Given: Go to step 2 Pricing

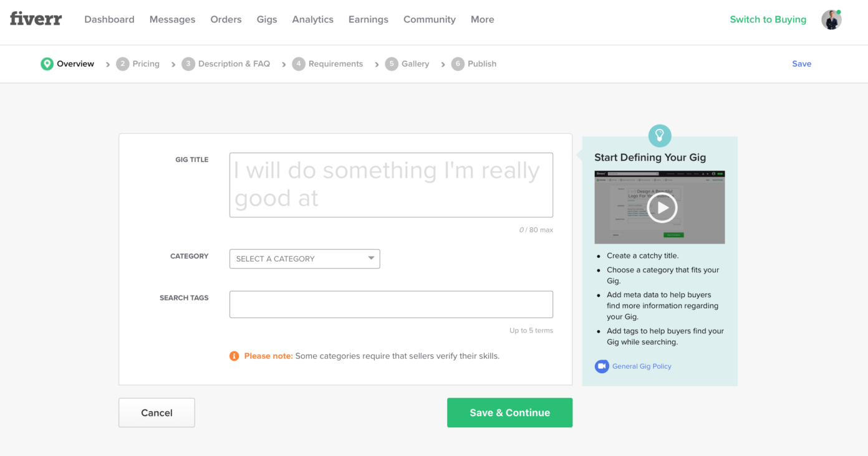Looking at the screenshot, I should click(x=138, y=64).
